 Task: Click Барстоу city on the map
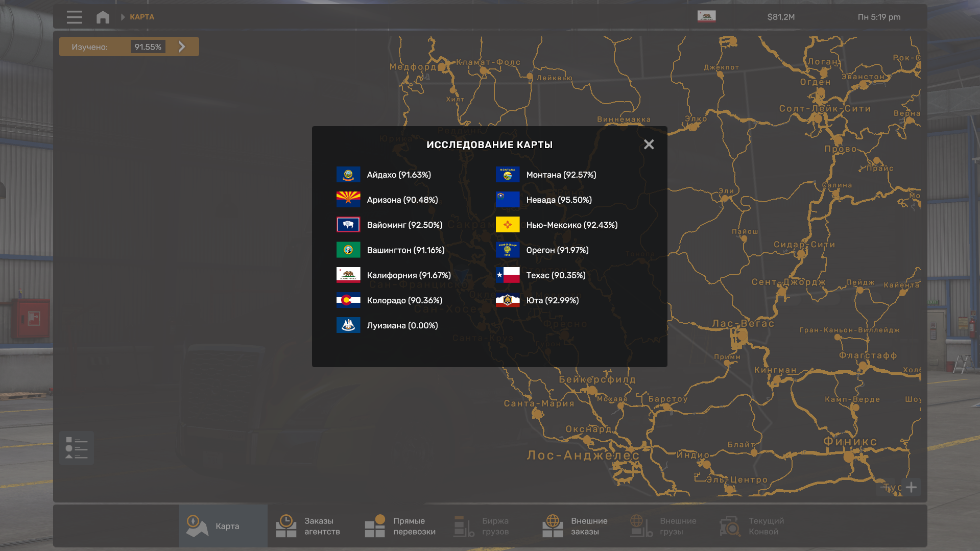(x=668, y=399)
